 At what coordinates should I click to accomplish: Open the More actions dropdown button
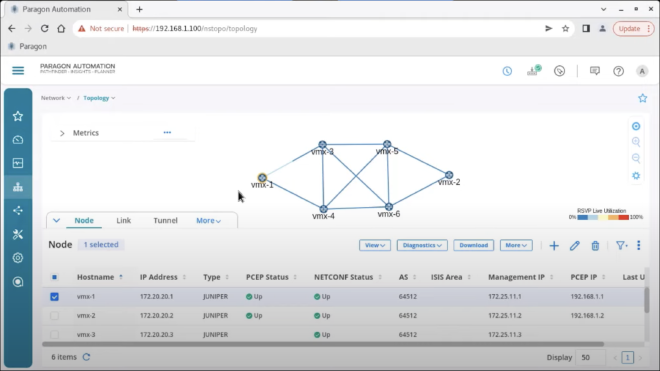[x=516, y=245]
